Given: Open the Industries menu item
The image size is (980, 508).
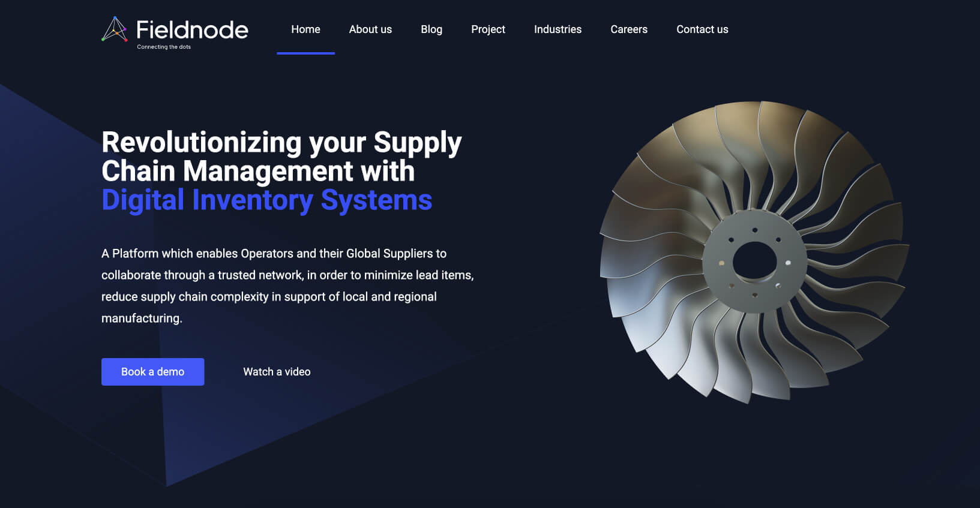Looking at the screenshot, I should [558, 29].
